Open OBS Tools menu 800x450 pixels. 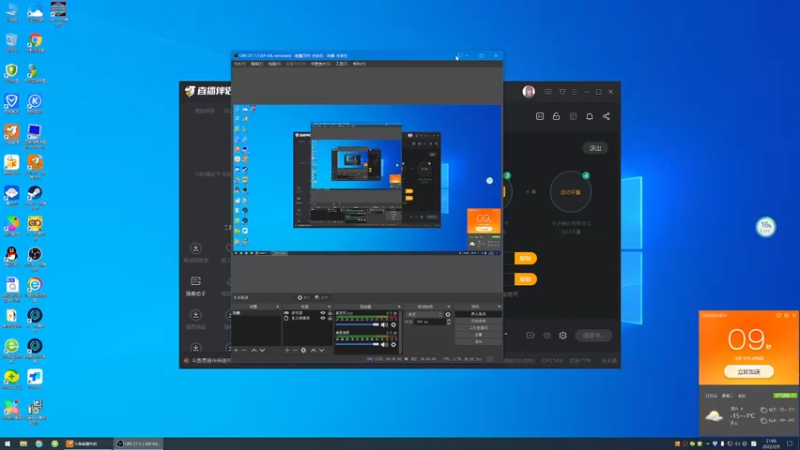(x=341, y=64)
